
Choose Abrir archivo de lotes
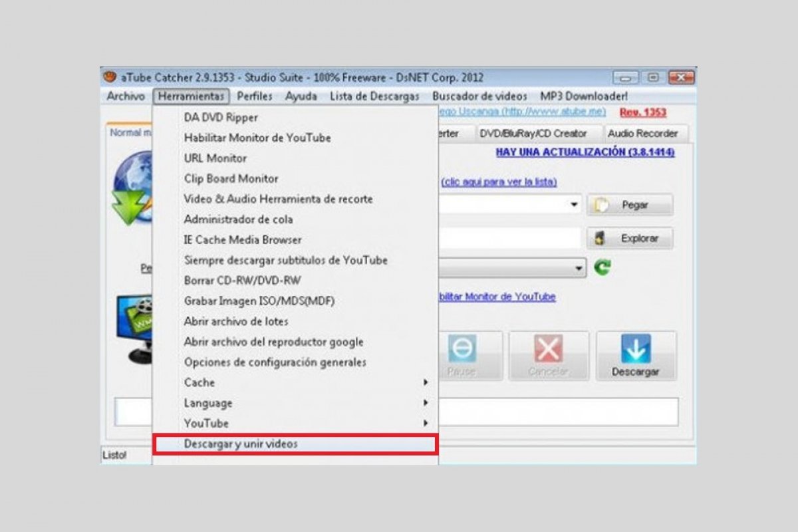click(x=295, y=321)
